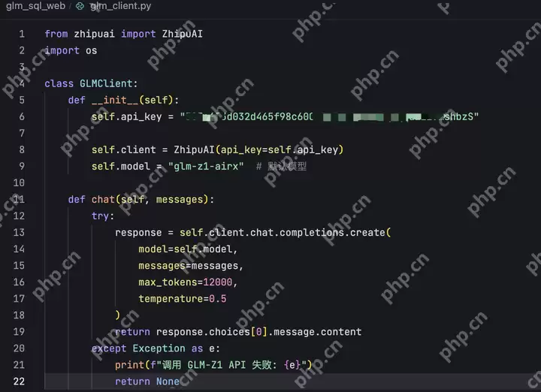Viewport: 541px width, 392px height.
Task: Click the except Exception keyword
Action: click(138, 348)
